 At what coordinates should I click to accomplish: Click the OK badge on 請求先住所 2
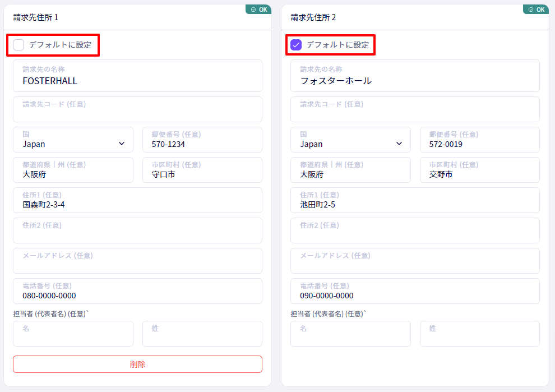536,10
